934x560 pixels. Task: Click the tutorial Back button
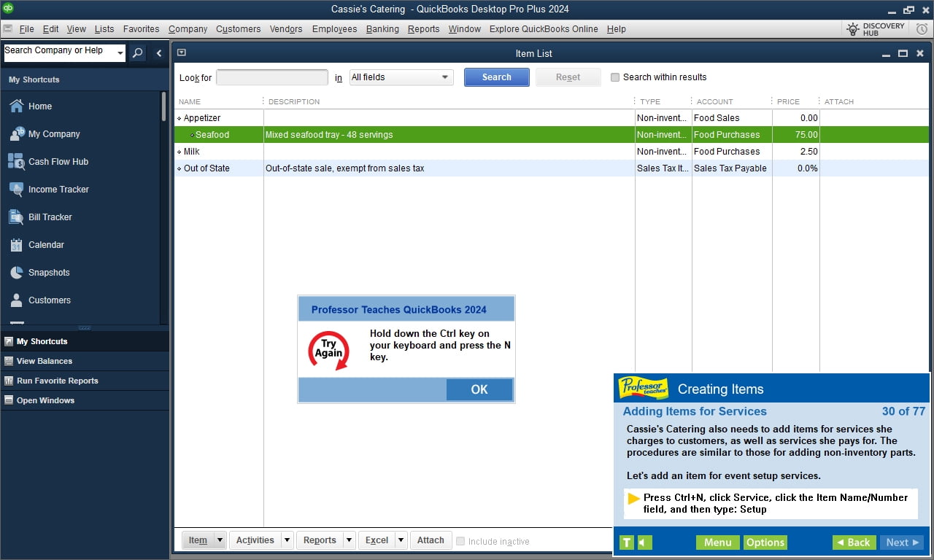(854, 542)
